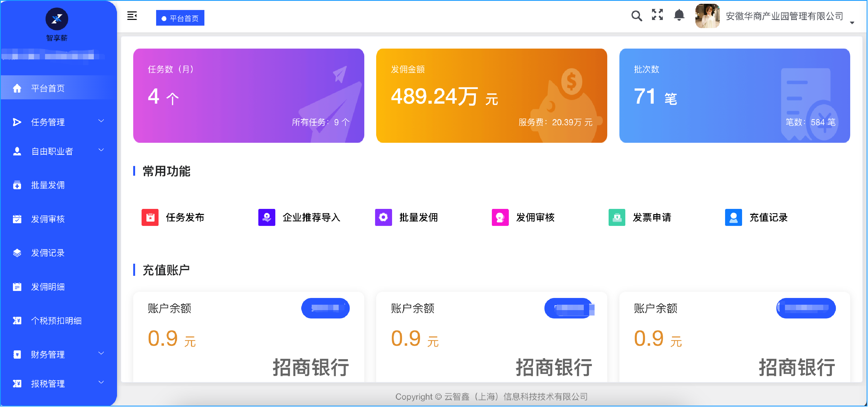Click the 发佣明细 clipboard icon

17,287
